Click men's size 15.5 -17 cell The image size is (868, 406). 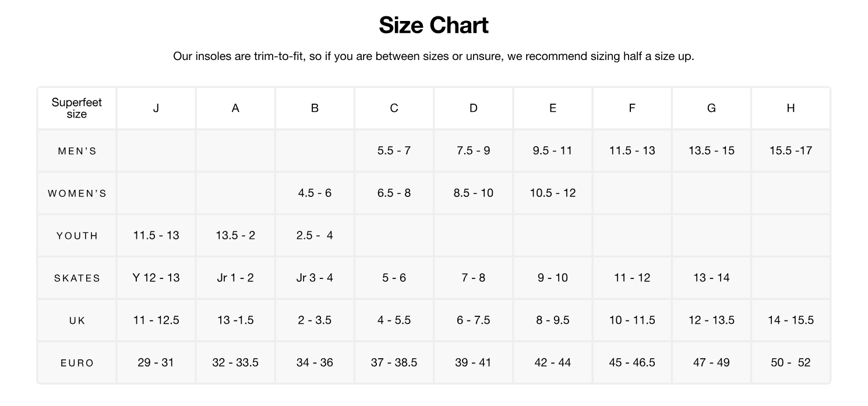[791, 151]
